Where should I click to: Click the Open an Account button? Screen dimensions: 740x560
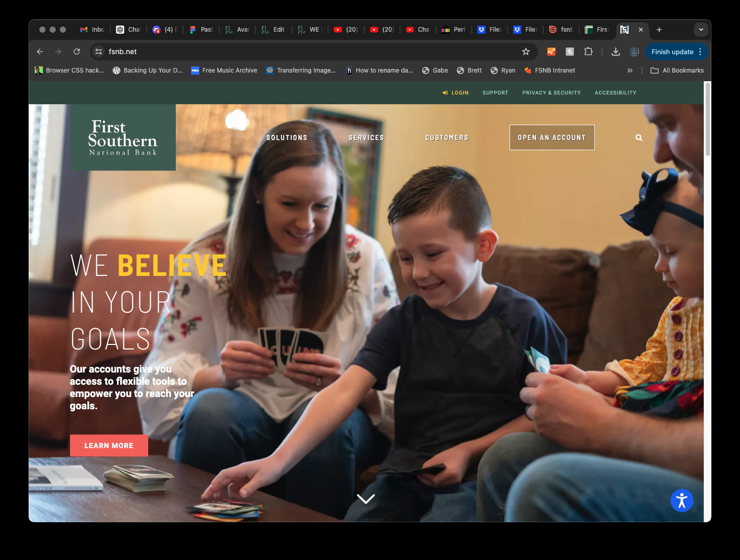pos(551,137)
